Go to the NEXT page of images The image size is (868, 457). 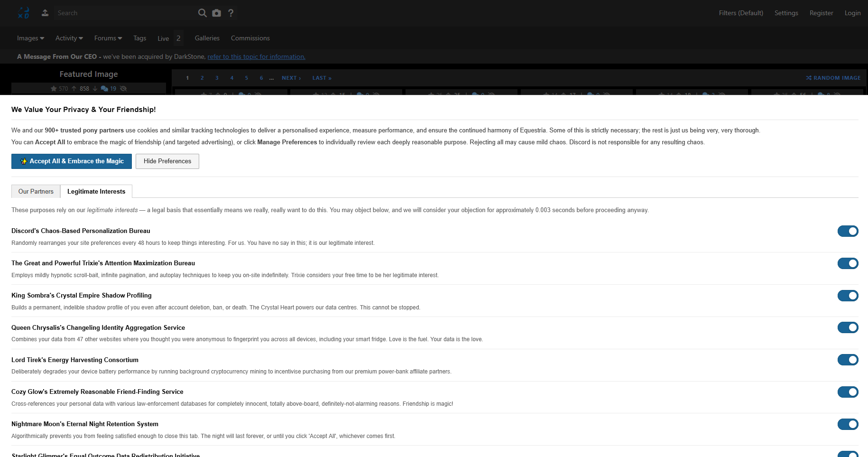[x=291, y=78]
